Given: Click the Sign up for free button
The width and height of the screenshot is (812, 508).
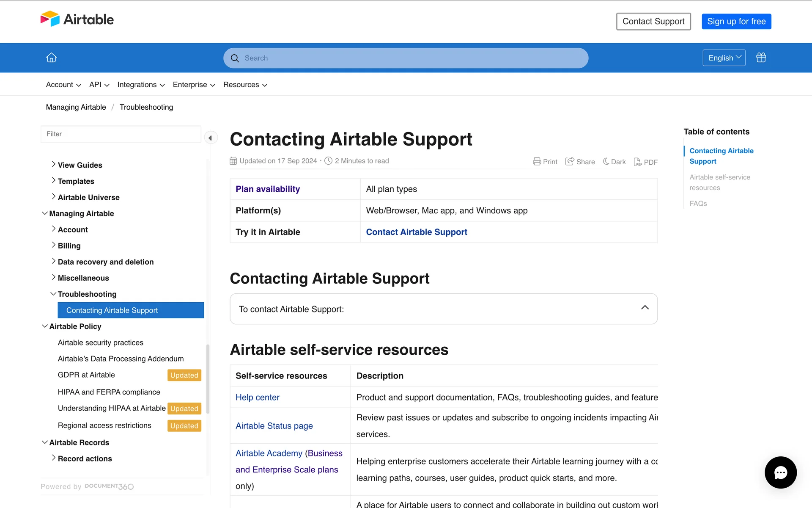Looking at the screenshot, I should click(x=736, y=22).
